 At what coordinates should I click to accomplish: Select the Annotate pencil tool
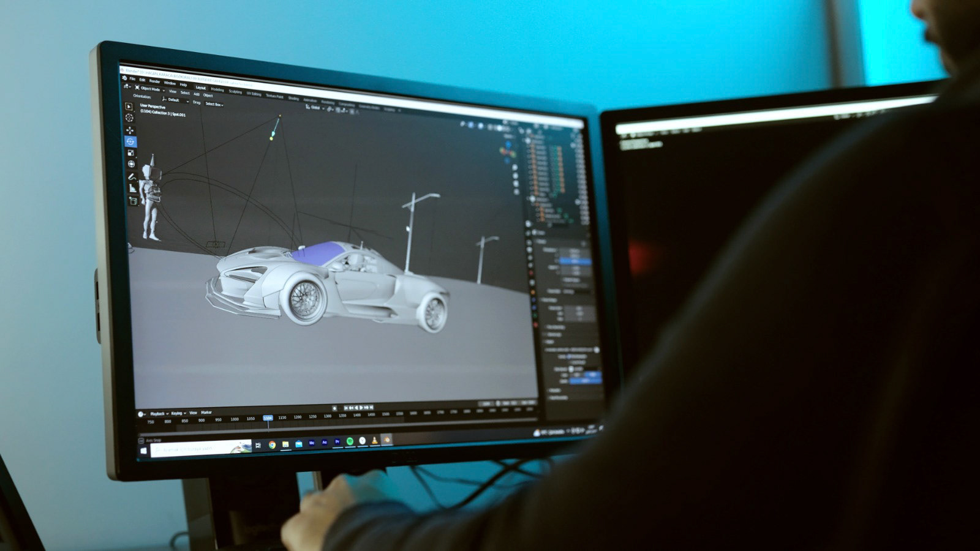132,176
